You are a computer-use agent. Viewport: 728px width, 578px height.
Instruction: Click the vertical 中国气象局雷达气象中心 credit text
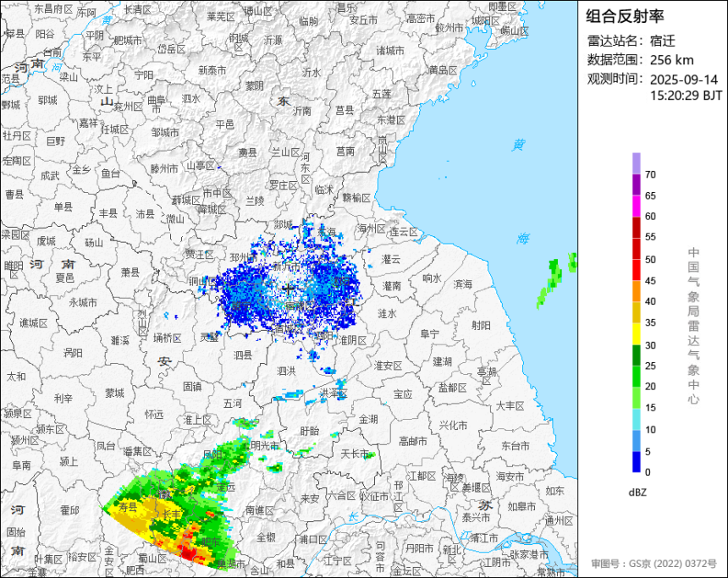(x=693, y=326)
